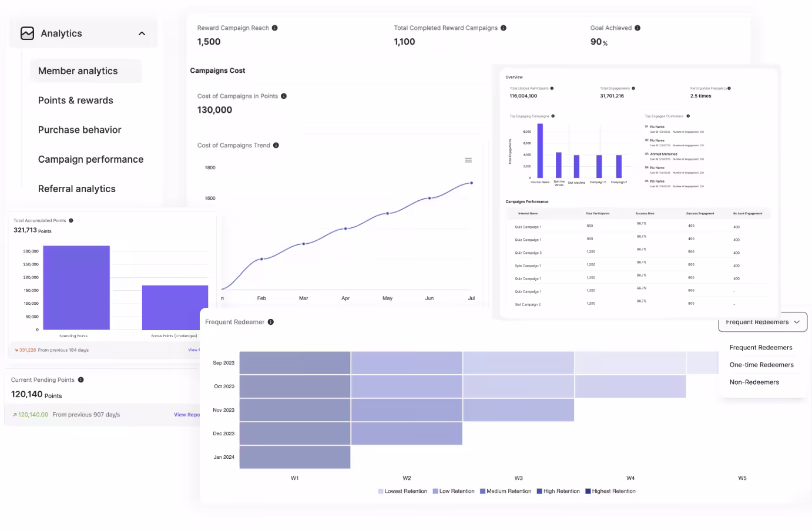Click info icon next to Cost of Campaigns Trend
The height and width of the screenshot is (531, 812).
click(x=276, y=146)
